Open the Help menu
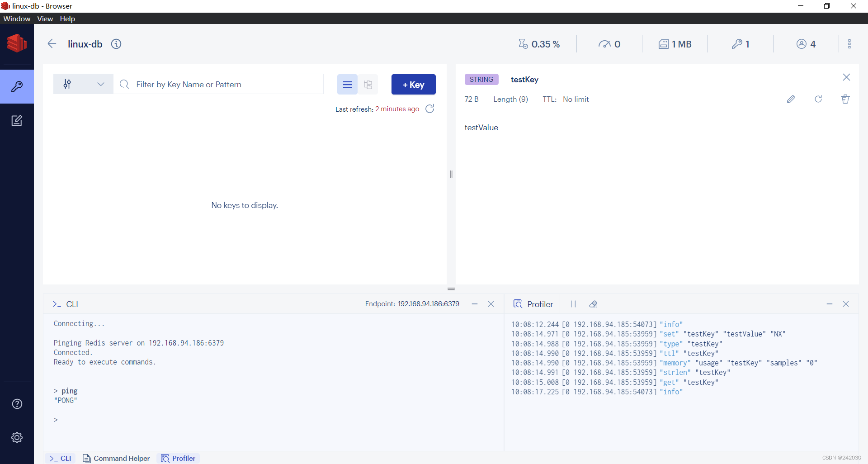 [67, 19]
